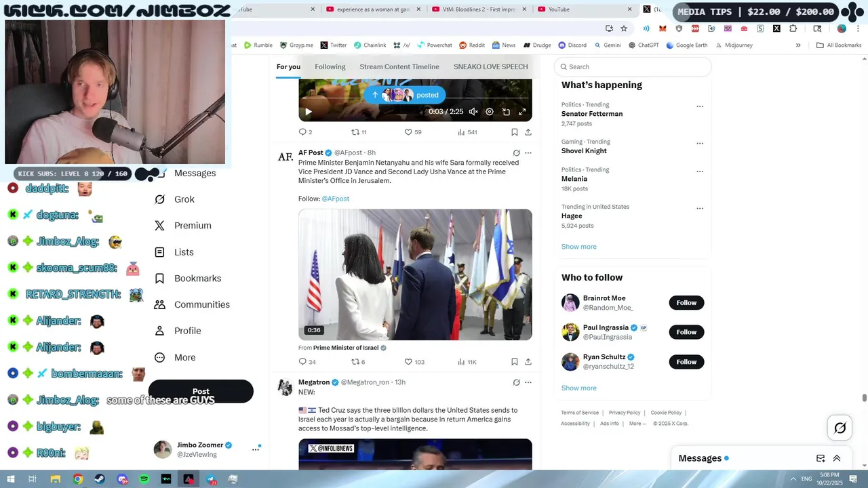Click the Post button
The width and height of the screenshot is (868, 488).
pos(201,391)
